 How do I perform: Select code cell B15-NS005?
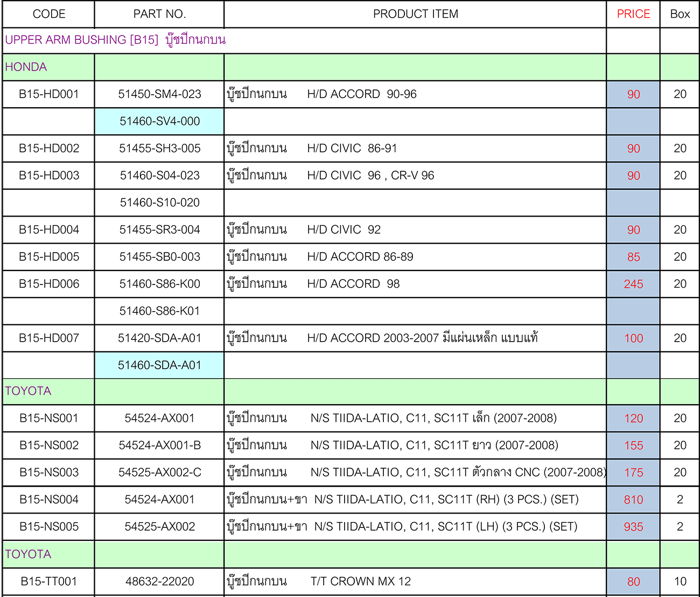pos(49,526)
